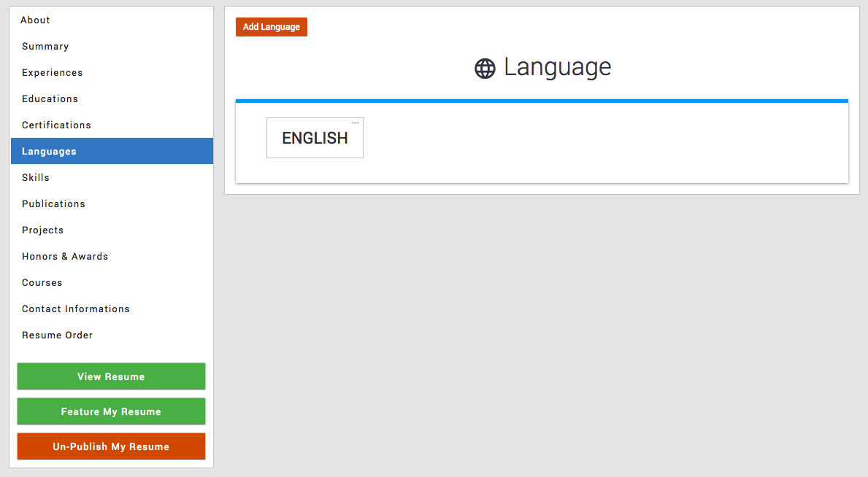The height and width of the screenshot is (477, 868).
Task: Go to Publications
Action: click(112, 203)
